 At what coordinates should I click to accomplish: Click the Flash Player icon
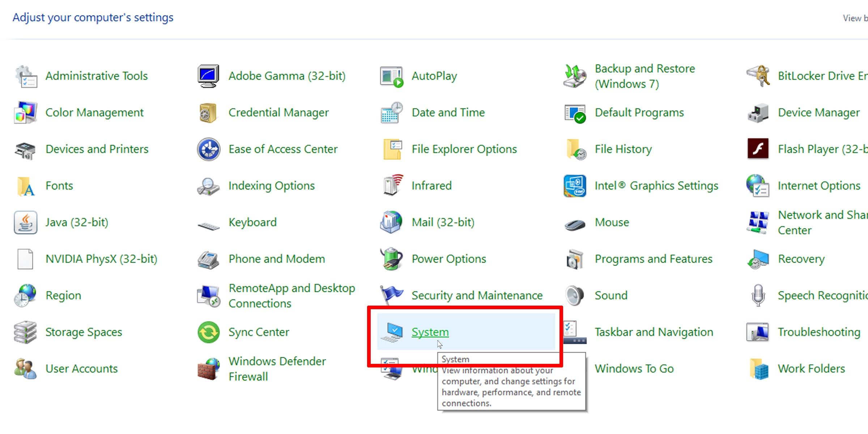[x=758, y=149]
